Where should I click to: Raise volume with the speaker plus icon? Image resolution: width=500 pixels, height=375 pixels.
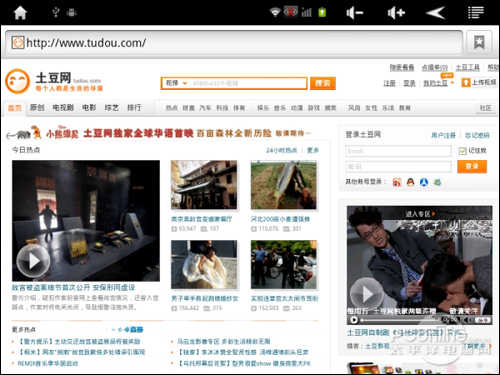click(x=396, y=13)
